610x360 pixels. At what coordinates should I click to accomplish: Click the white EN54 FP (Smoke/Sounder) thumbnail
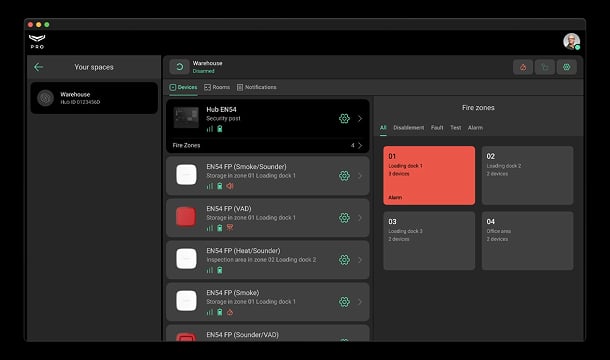click(186, 175)
